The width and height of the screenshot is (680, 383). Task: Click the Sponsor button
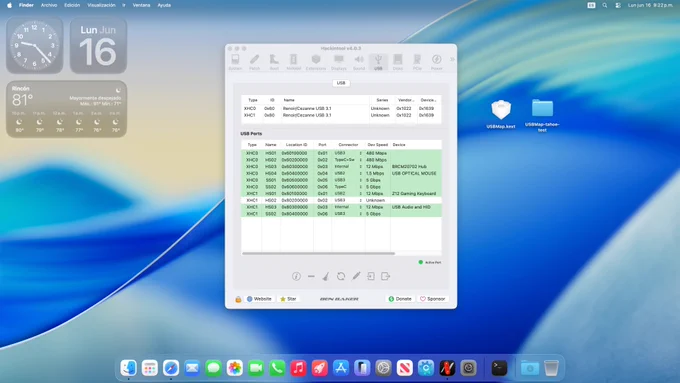tap(433, 299)
